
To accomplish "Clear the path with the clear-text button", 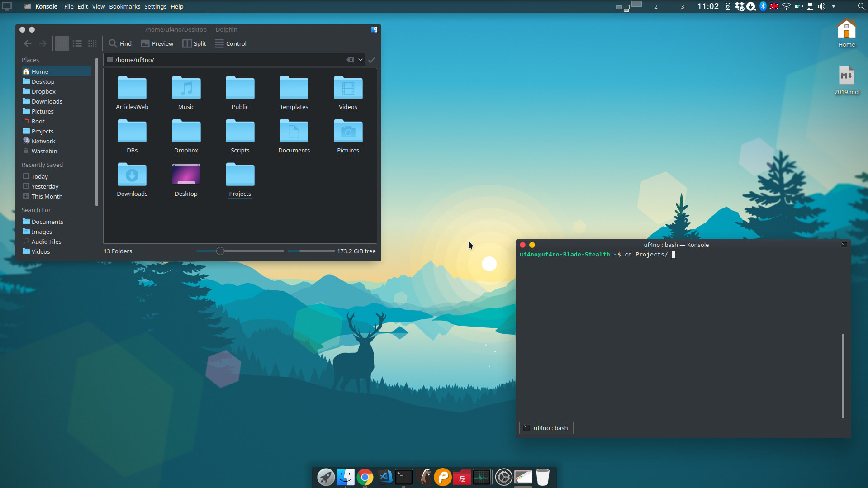I will coord(351,59).
